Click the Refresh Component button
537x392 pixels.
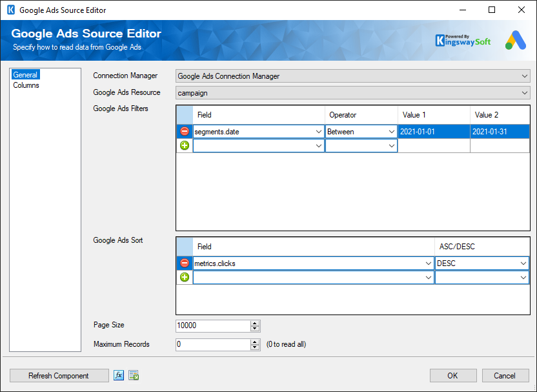point(59,376)
